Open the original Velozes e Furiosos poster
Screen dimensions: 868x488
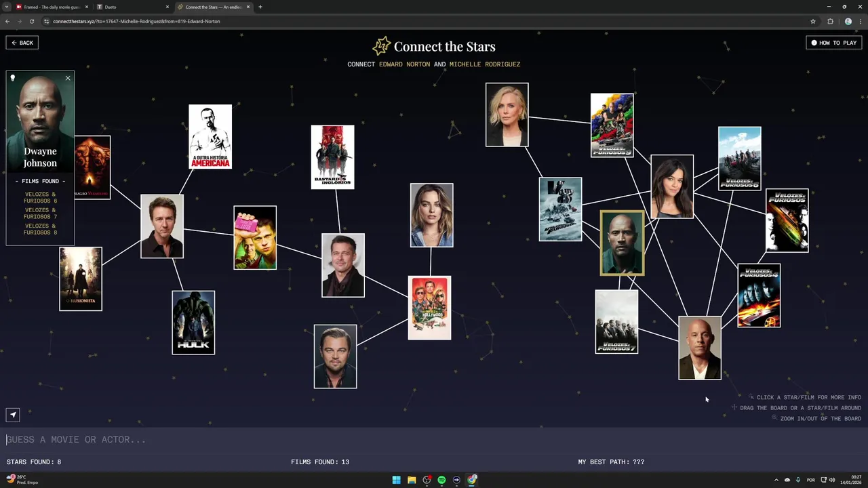point(787,220)
